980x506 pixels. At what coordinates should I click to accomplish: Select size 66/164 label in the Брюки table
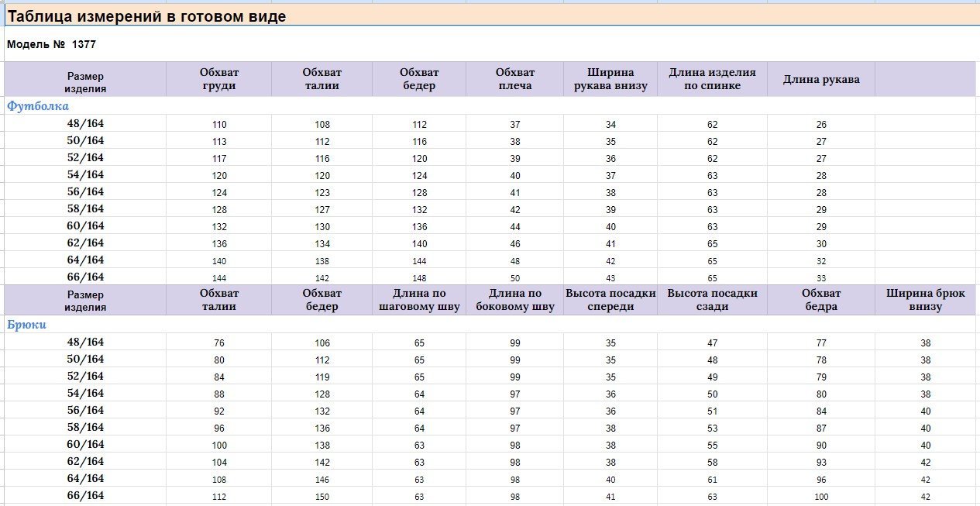coord(85,496)
